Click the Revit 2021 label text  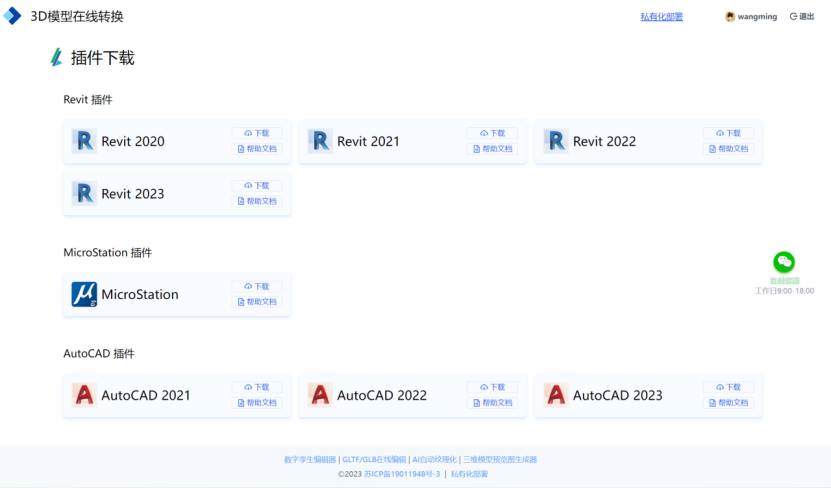tap(368, 141)
